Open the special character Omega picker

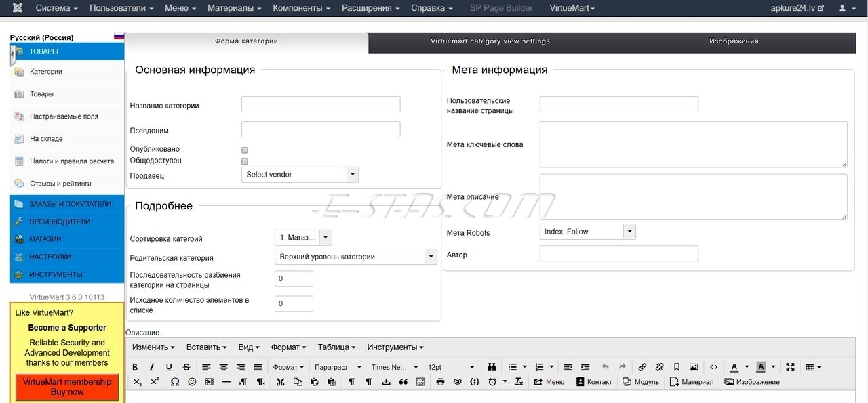[174, 382]
